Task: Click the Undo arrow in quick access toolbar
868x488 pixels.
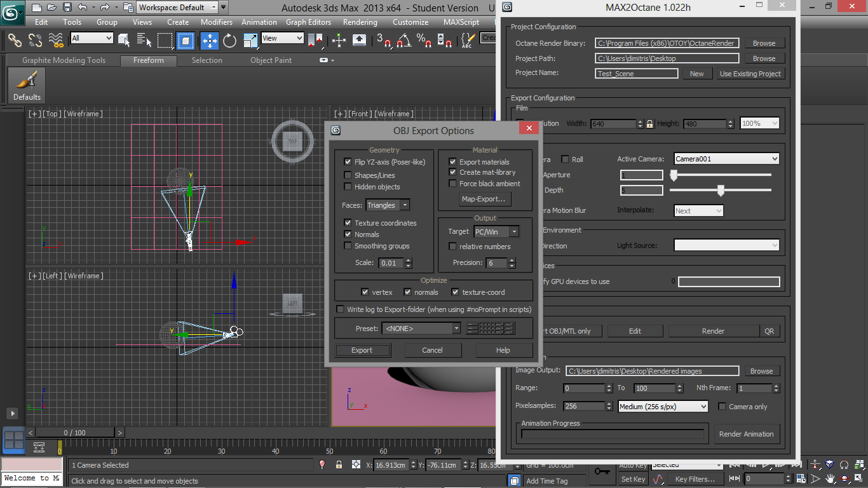Action: [83, 8]
